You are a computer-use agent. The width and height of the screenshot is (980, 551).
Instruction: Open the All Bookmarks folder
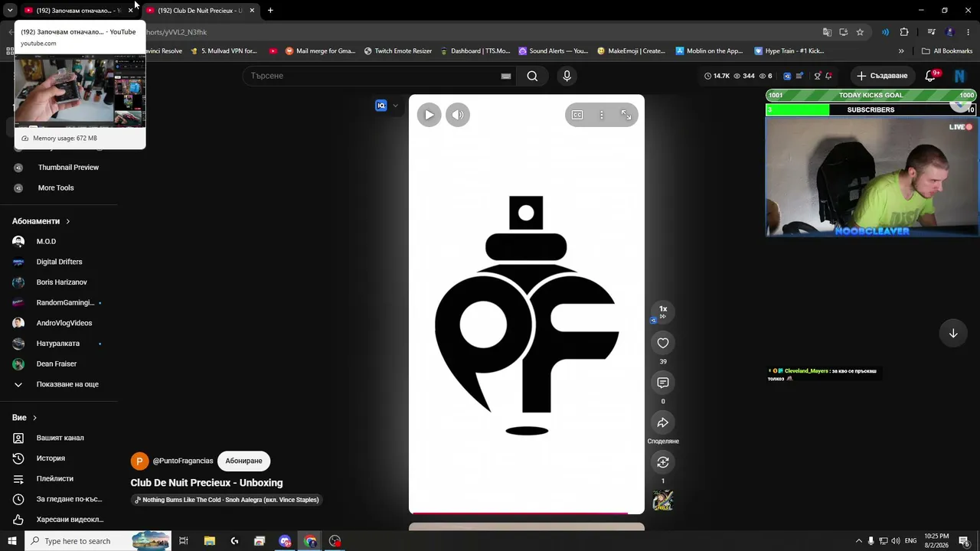click(947, 51)
